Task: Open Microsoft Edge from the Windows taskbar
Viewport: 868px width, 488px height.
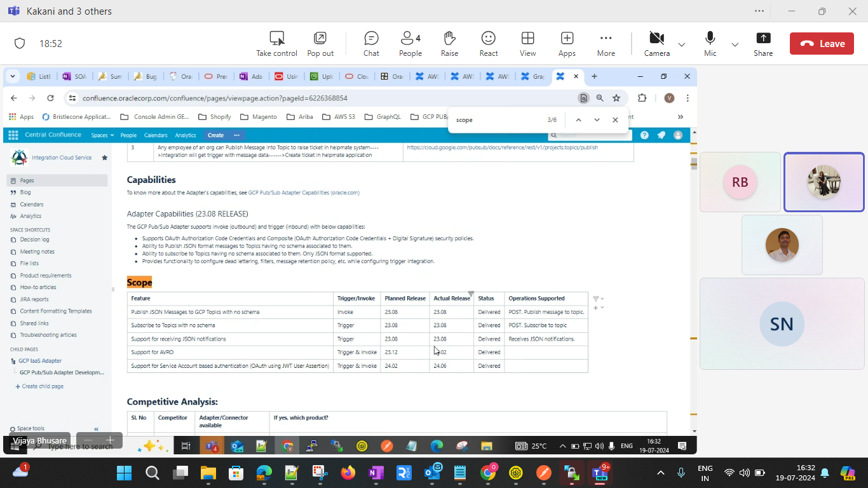Action: click(264, 472)
